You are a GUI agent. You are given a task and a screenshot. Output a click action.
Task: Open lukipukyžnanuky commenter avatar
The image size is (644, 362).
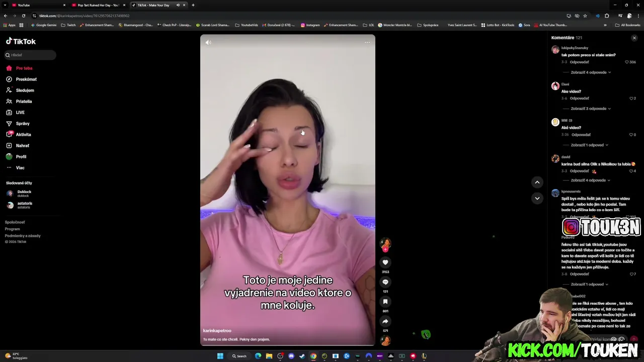click(555, 49)
